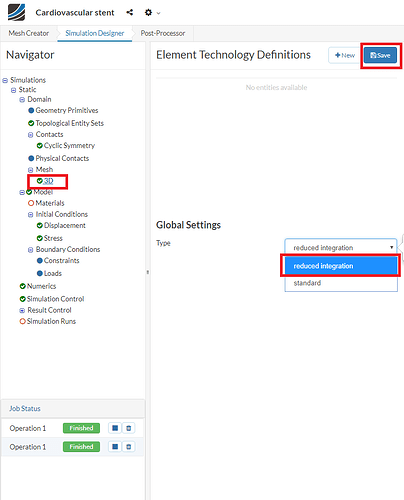
Task: Click the trash icon in first Operation 1 row
Action: [x=129, y=428]
